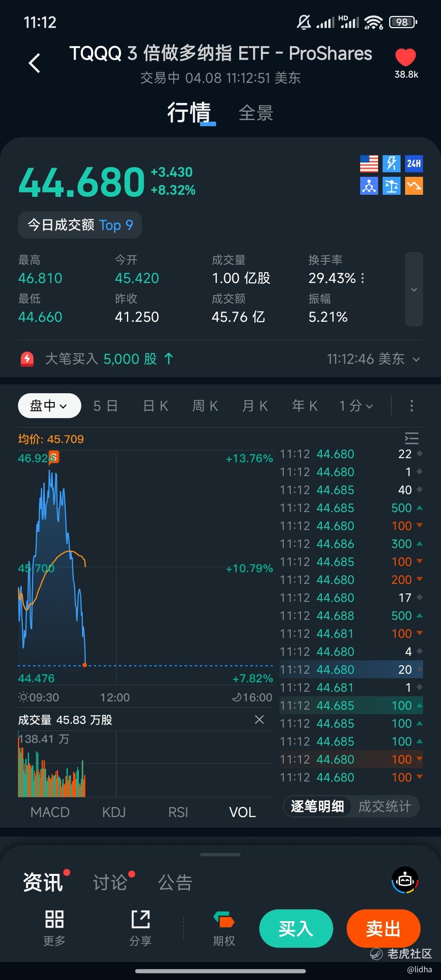This screenshot has height=980, width=441.
Task: Tap the tick row 44.686 with 300 shares
Action: (x=351, y=544)
